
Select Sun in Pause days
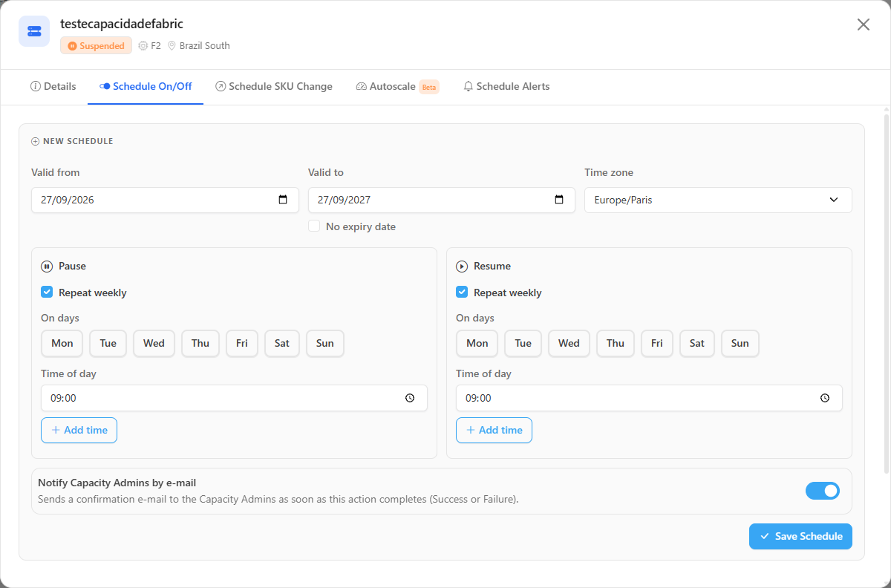tap(325, 343)
